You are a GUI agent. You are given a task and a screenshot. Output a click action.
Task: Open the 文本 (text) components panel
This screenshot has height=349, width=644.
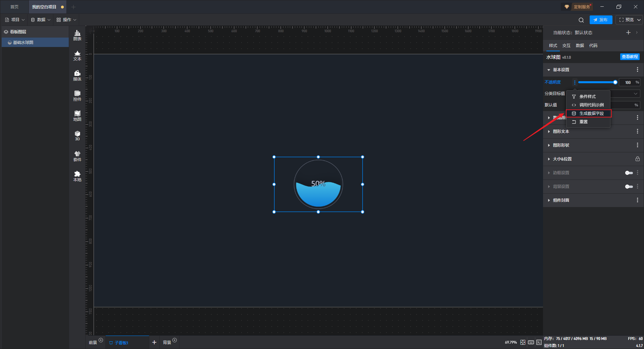point(77,55)
